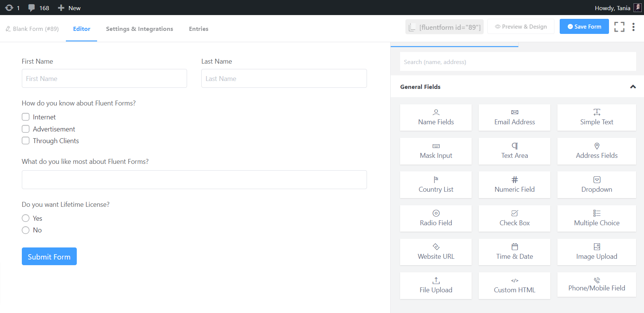Open Preview & Design

point(521,26)
